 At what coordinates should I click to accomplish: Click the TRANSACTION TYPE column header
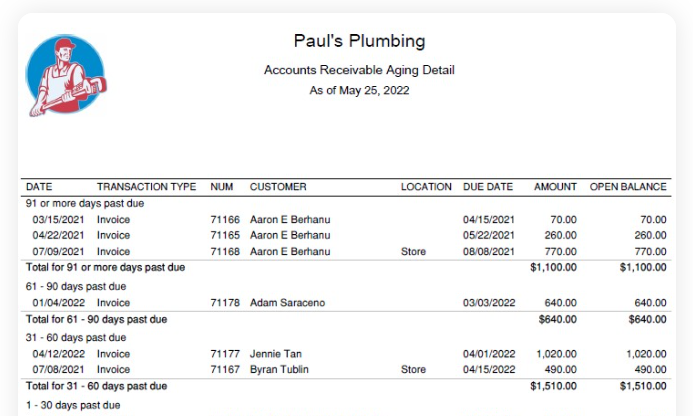(146, 187)
